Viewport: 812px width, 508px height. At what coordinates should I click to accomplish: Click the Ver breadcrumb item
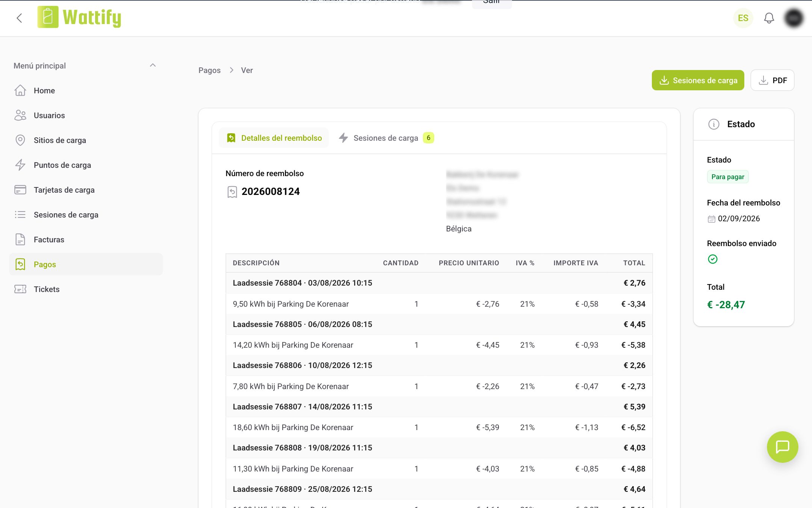[247, 70]
